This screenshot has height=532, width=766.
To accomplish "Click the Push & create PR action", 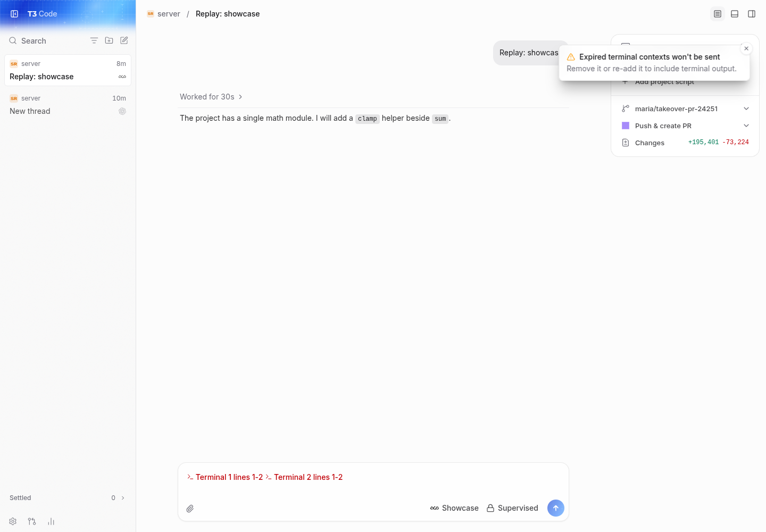I will coord(663,126).
